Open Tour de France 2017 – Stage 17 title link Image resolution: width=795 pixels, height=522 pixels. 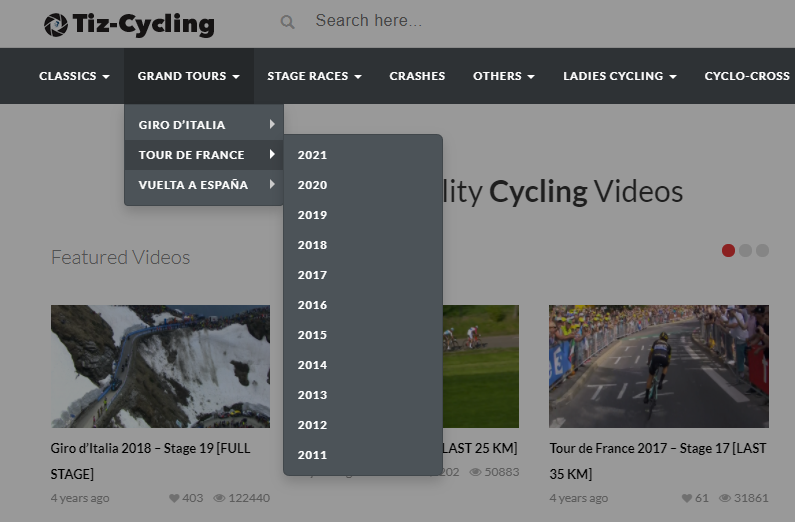click(x=658, y=461)
